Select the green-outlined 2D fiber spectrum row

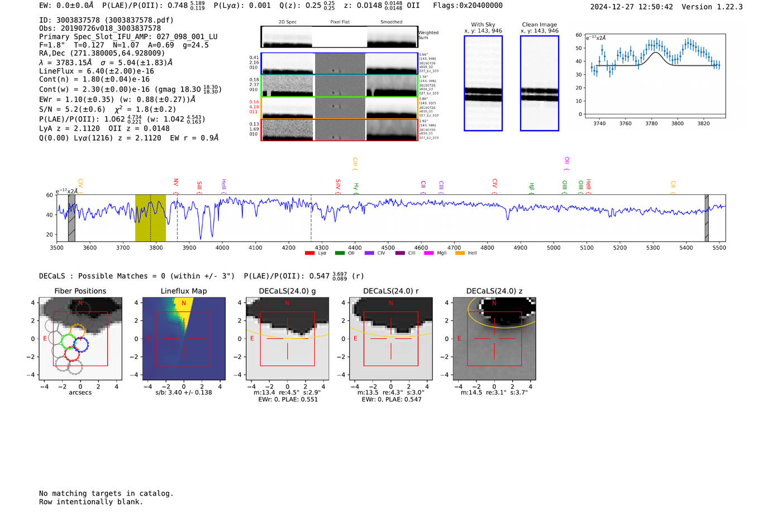tap(340, 86)
